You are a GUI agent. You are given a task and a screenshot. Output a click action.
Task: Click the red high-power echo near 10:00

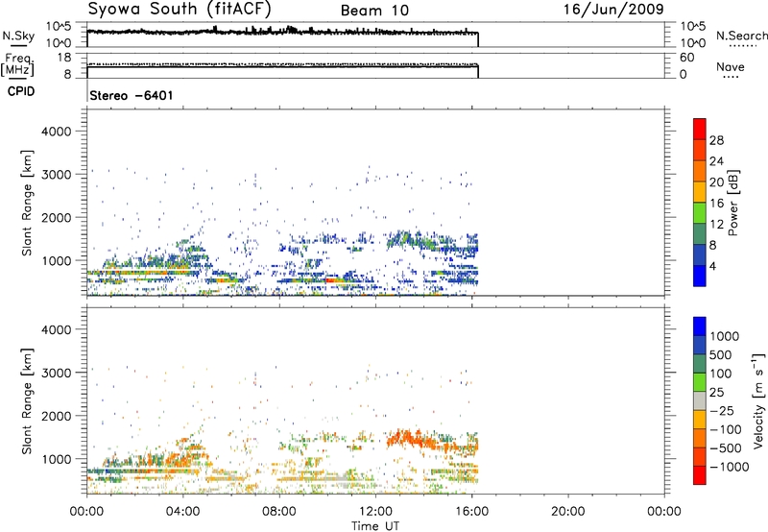coord(332,280)
